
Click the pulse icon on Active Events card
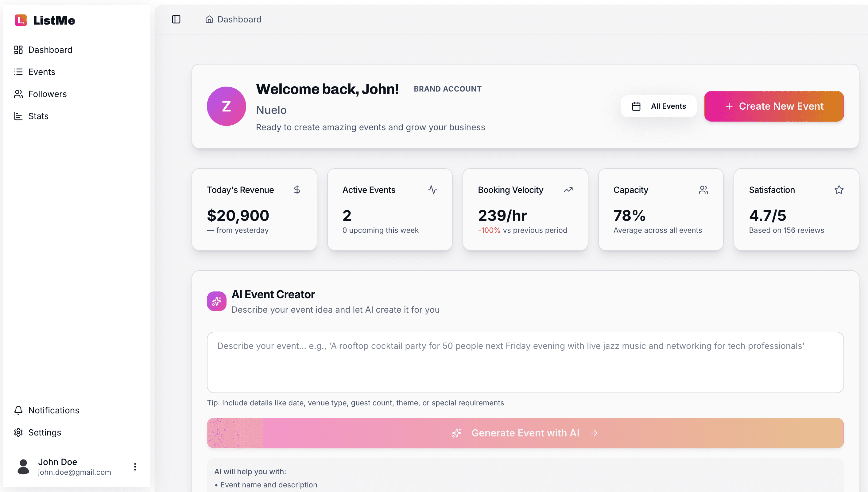coord(432,189)
